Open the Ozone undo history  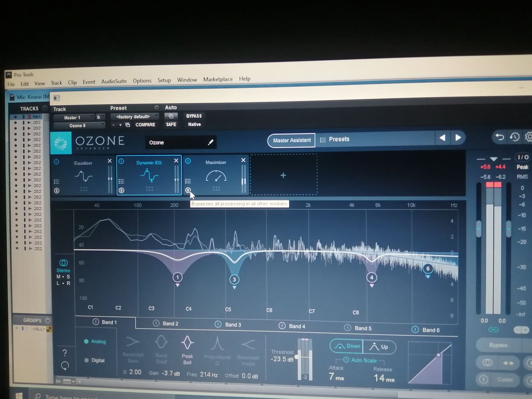pos(514,137)
